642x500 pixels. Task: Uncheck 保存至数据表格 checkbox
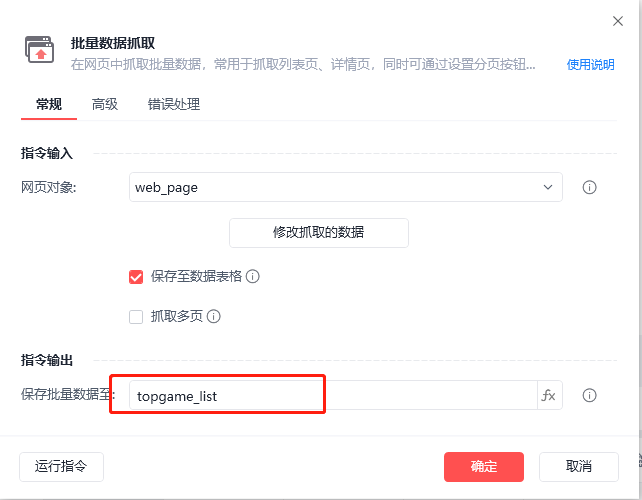tap(136, 277)
